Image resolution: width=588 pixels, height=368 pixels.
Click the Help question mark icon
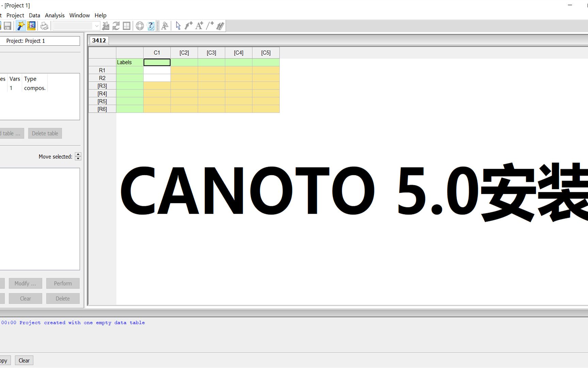(x=150, y=26)
